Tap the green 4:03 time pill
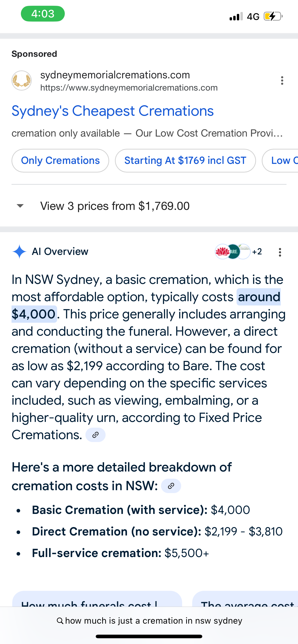This screenshot has height=644, width=298. click(x=43, y=14)
